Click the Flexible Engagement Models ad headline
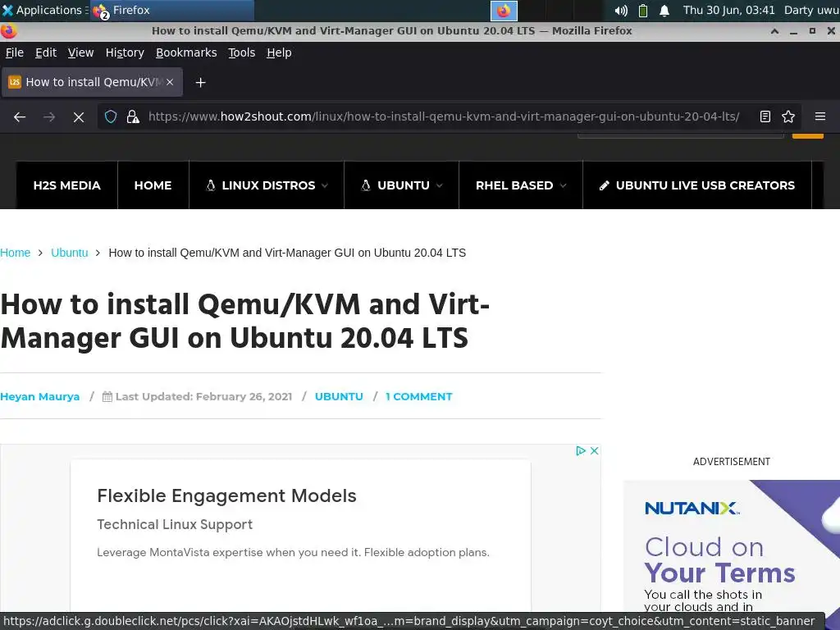 tap(226, 496)
